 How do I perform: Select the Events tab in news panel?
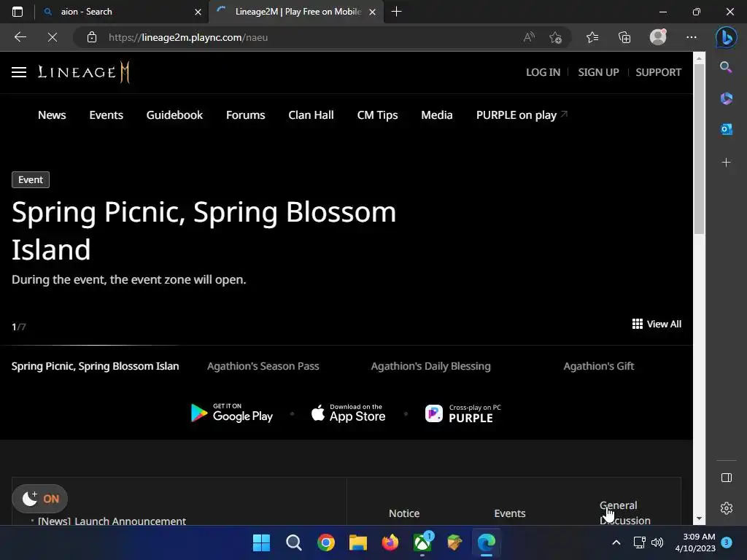pyautogui.click(x=510, y=513)
